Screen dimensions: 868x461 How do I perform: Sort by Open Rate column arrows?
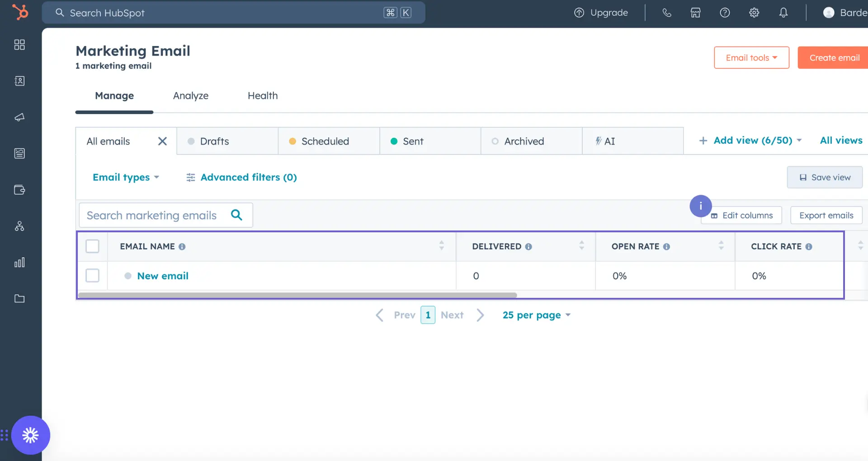(x=721, y=245)
